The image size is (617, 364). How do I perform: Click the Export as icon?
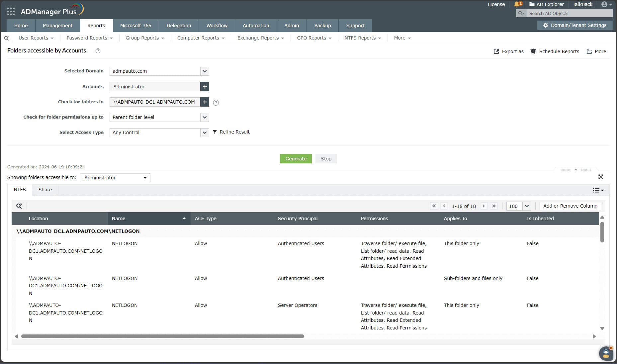496,51
